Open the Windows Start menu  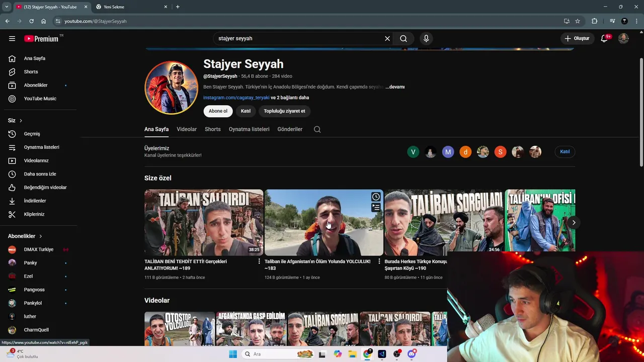click(232, 354)
